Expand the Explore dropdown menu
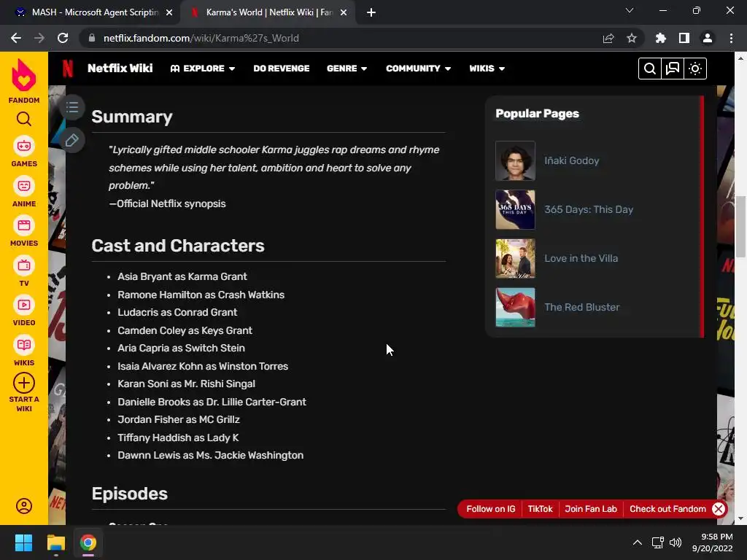Viewport: 747px width, 560px height. pyautogui.click(x=203, y=69)
